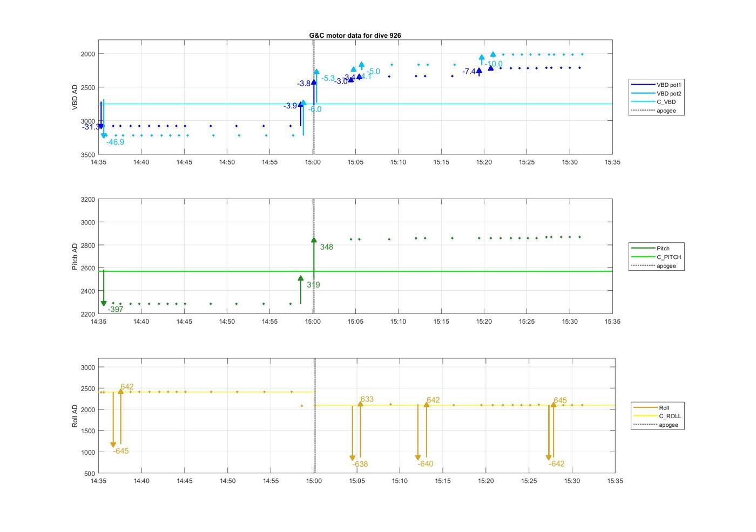Click the "-46.9" VBD annotation

coord(115,142)
